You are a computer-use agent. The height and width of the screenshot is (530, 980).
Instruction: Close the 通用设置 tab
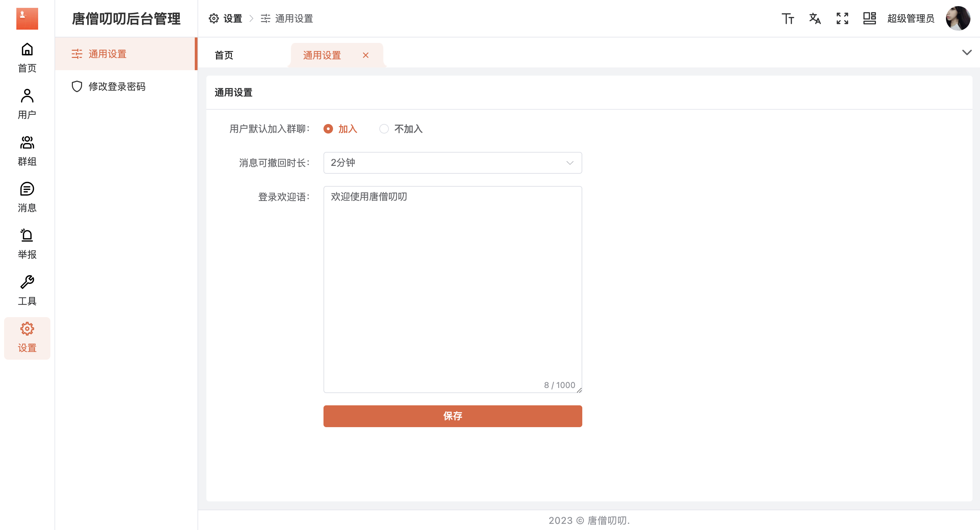point(366,55)
